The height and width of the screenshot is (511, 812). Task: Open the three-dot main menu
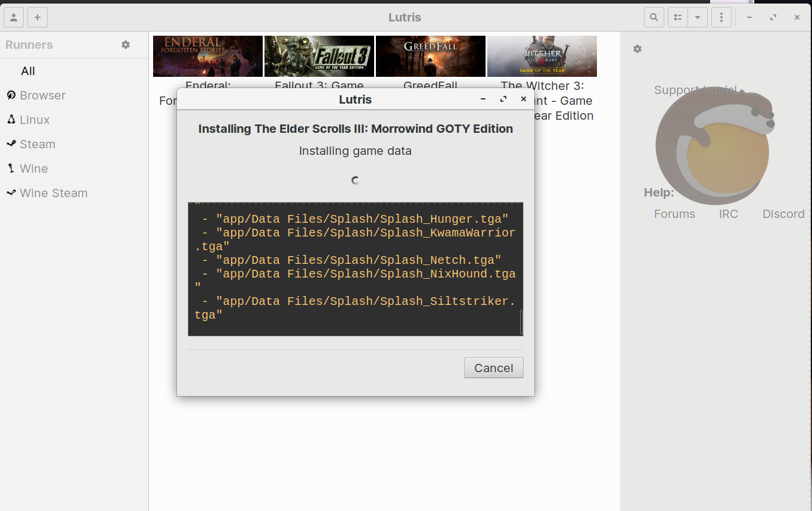coord(721,17)
